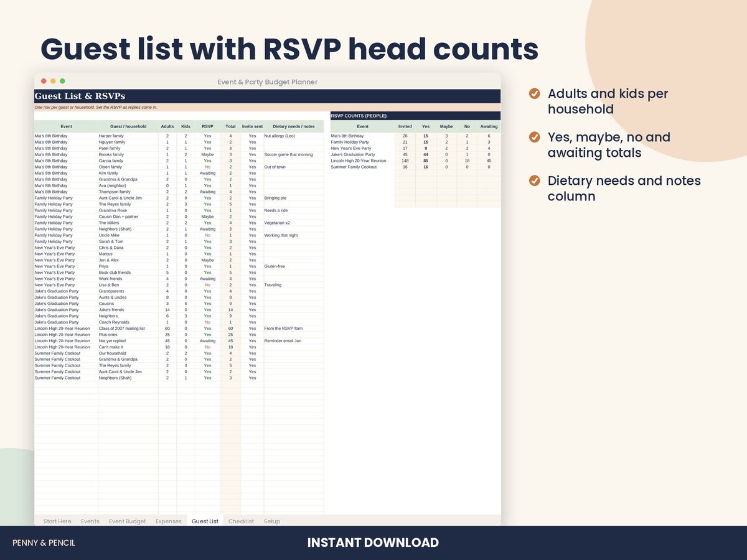
Task: Click the Marcus guest cell
Action: [128, 254]
